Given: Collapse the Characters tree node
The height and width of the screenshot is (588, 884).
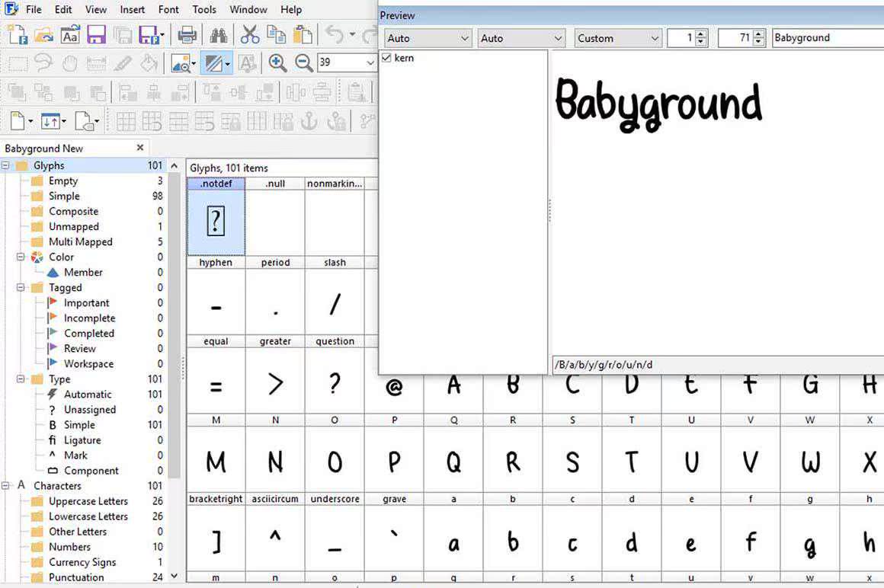Looking at the screenshot, I should (x=5, y=485).
